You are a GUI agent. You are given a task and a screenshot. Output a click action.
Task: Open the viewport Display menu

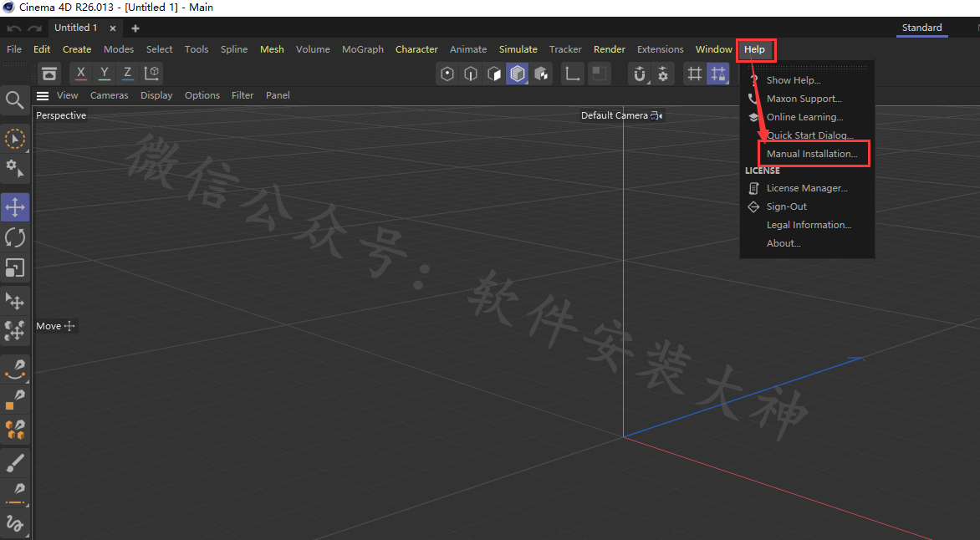tap(156, 95)
